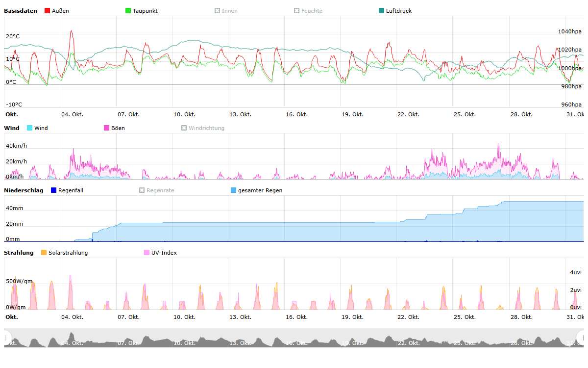Click the 16. Okt. label under Strahlung chart
Viewport: 588px width, 368px height.
coord(296,317)
